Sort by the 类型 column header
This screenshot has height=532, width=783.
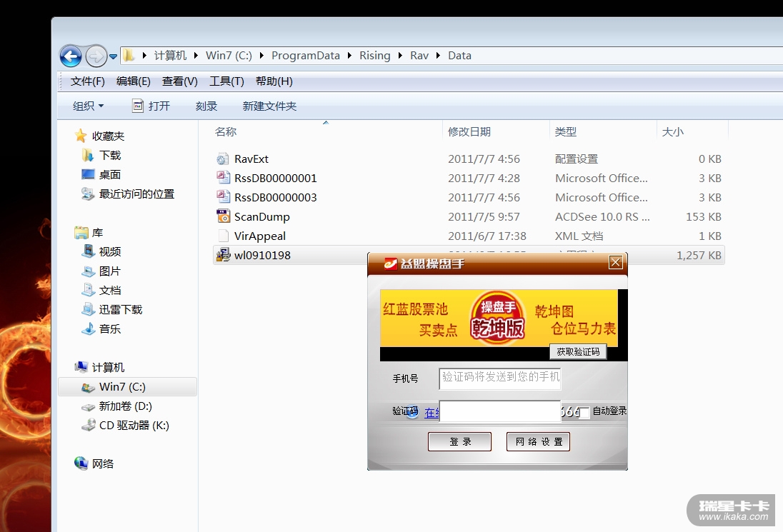point(566,132)
